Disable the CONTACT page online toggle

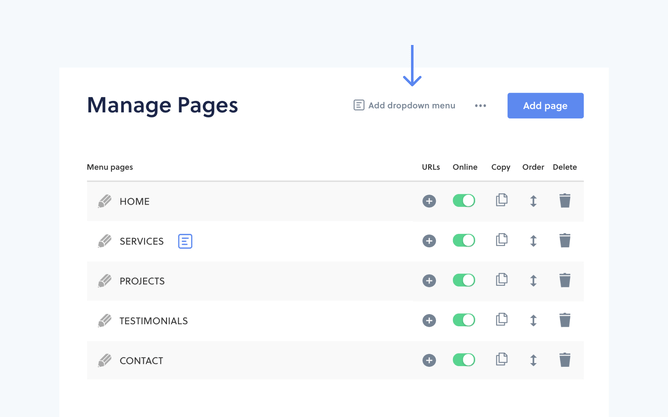[464, 360]
